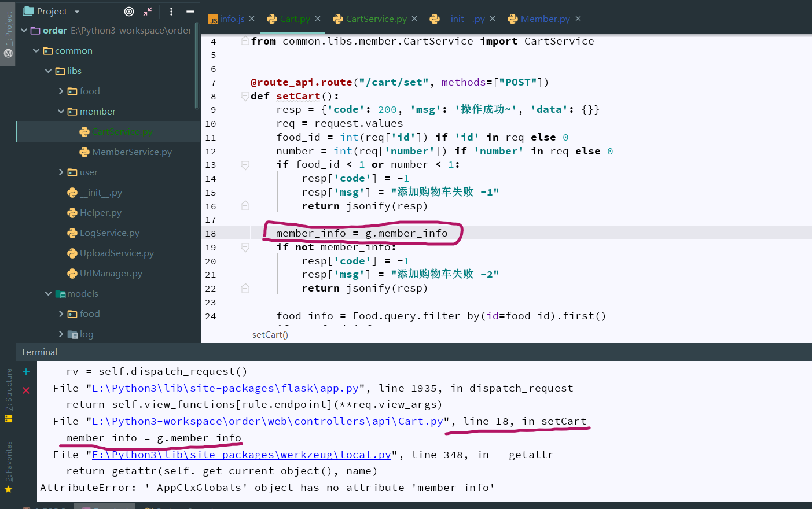Select the member folder label in the tree

(x=98, y=111)
